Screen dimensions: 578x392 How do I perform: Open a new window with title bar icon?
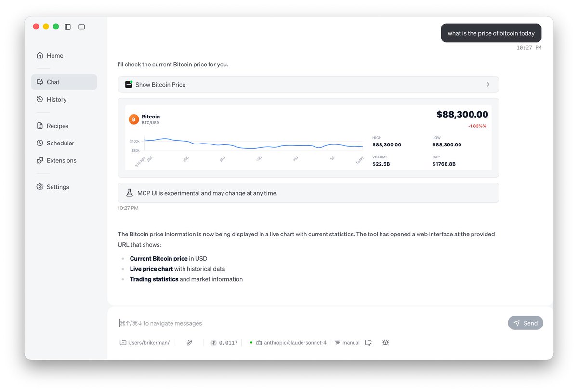[x=81, y=27]
